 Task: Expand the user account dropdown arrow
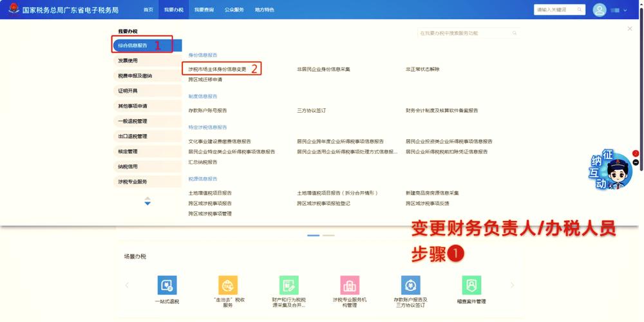pos(625,10)
